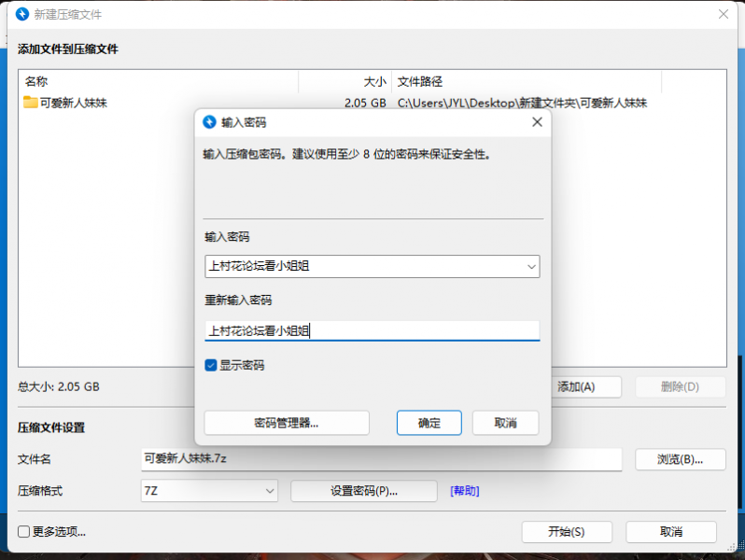745x560 pixels.
Task: Expand the 输入密码 history dropdown arrow
Action: [531, 267]
